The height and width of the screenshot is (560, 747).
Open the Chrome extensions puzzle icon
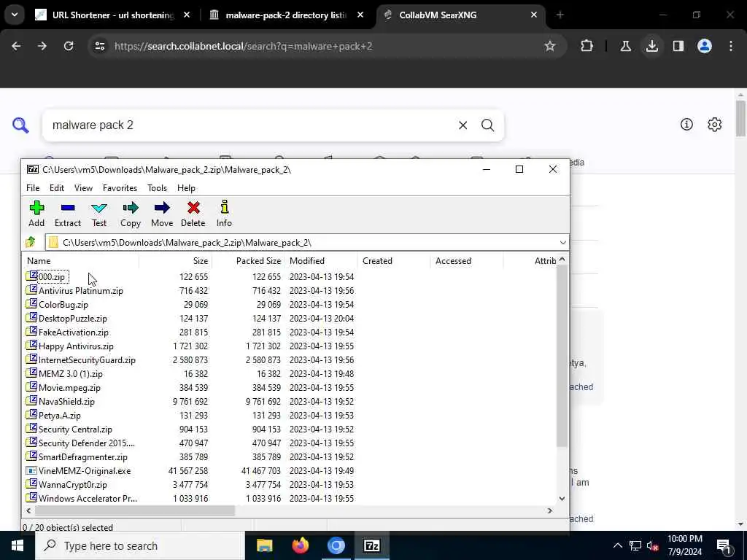click(x=587, y=46)
